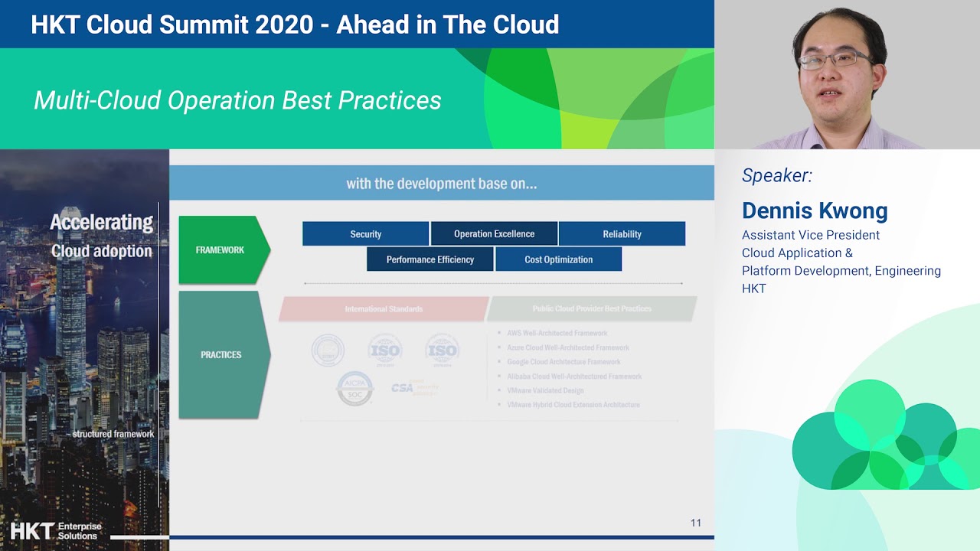Click the 'Speaker:' label
Viewport: 980px width, 551px height.
776,176
